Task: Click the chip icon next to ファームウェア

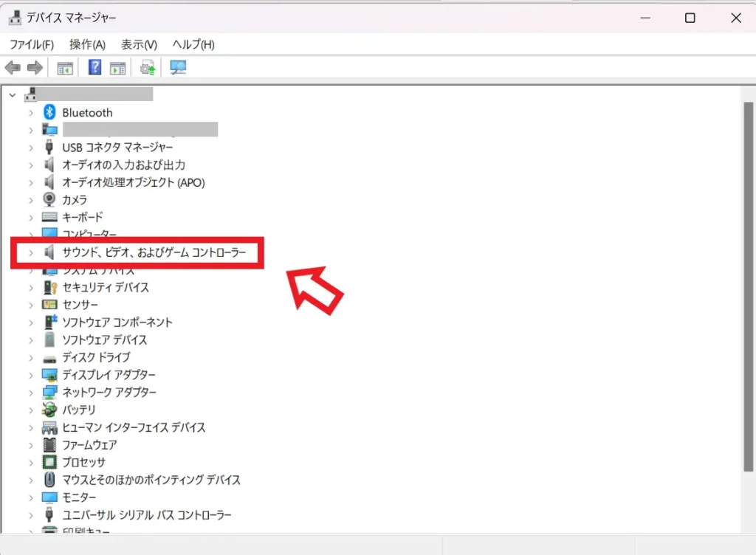Action: pos(49,445)
